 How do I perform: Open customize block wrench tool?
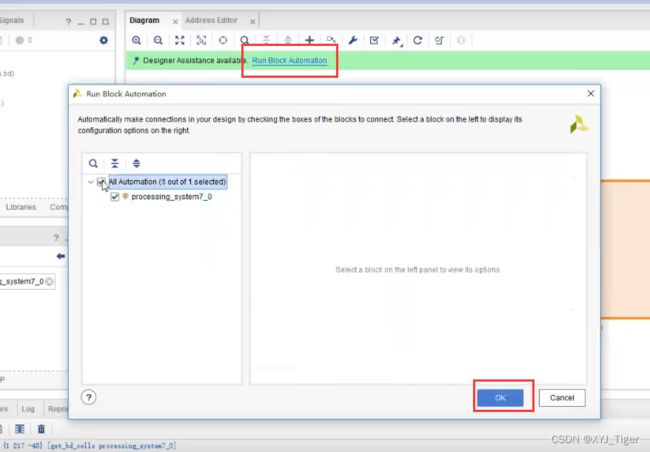353,40
